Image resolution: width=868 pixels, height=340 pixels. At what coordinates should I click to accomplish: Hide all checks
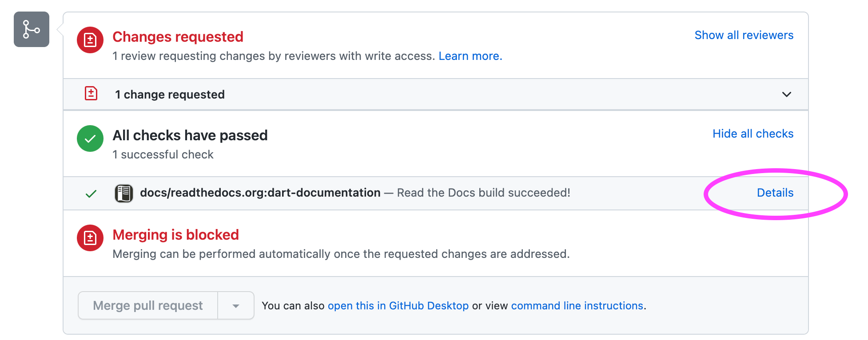753,134
